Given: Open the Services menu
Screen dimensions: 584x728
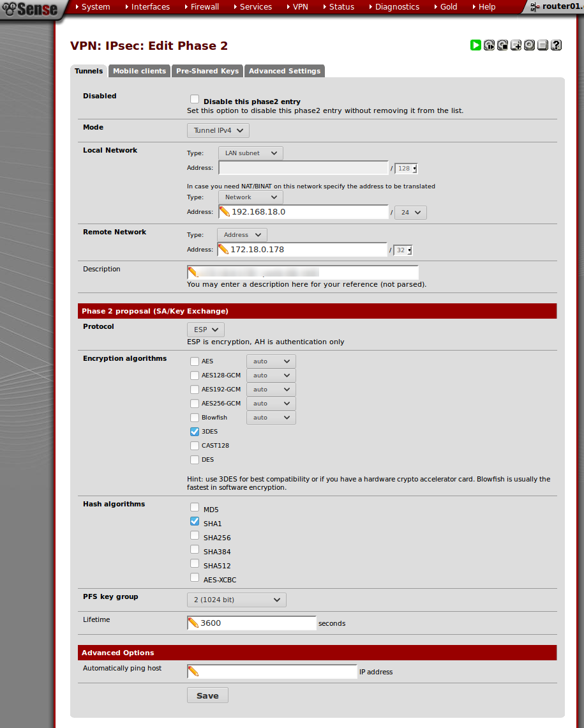Looking at the screenshot, I should tap(253, 7).
